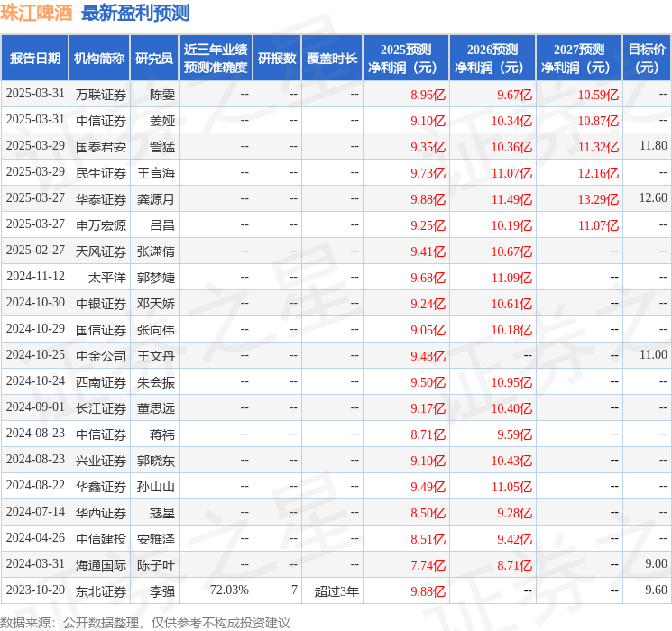Click the 机构简称 column header
This screenshot has height=631, width=672.
click(x=99, y=59)
